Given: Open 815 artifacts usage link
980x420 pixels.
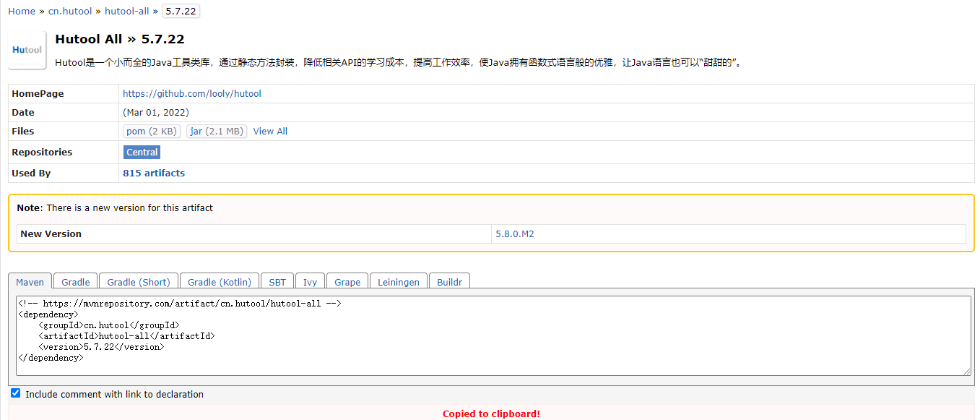Looking at the screenshot, I should (154, 173).
